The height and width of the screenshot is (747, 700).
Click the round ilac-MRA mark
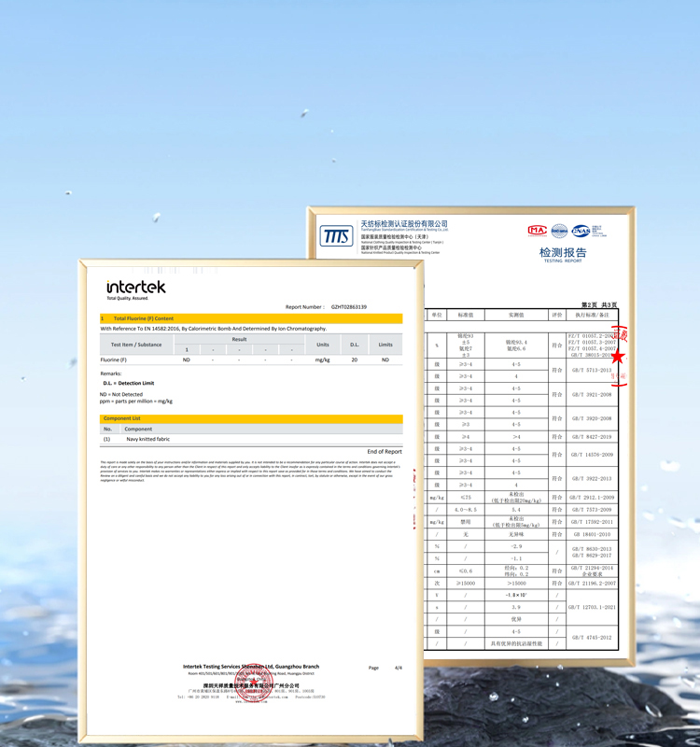559,231
